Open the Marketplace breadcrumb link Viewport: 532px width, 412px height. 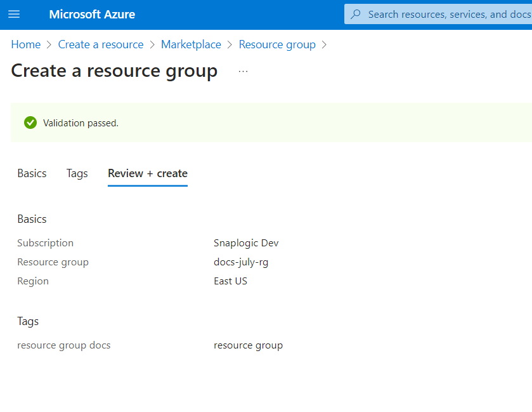191,44
